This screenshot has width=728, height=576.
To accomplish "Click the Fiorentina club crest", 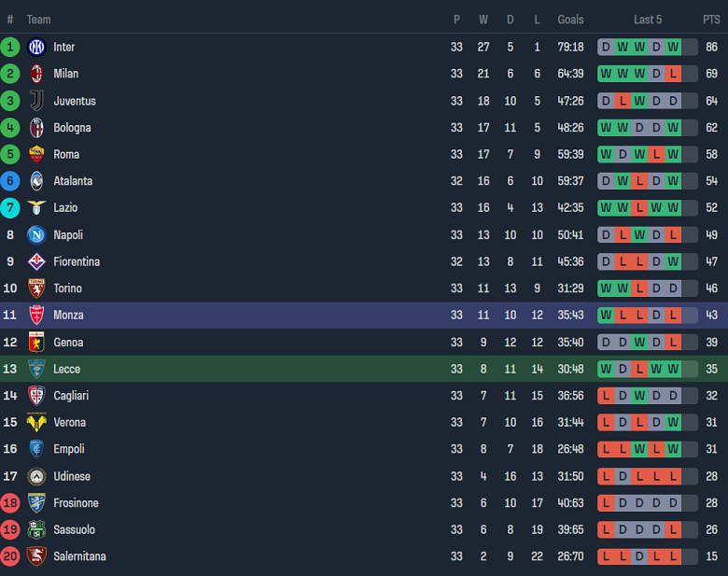I will point(36,261).
